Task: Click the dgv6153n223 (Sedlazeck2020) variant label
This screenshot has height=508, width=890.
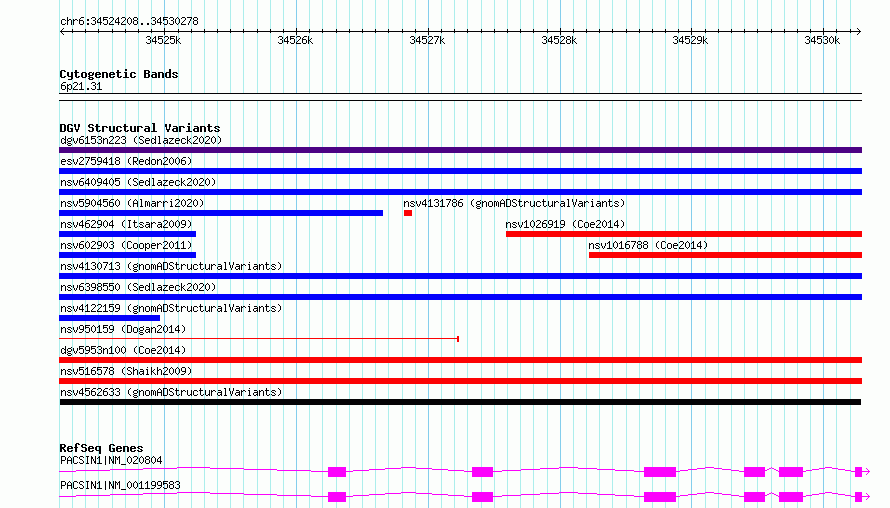Action: [x=141, y=140]
